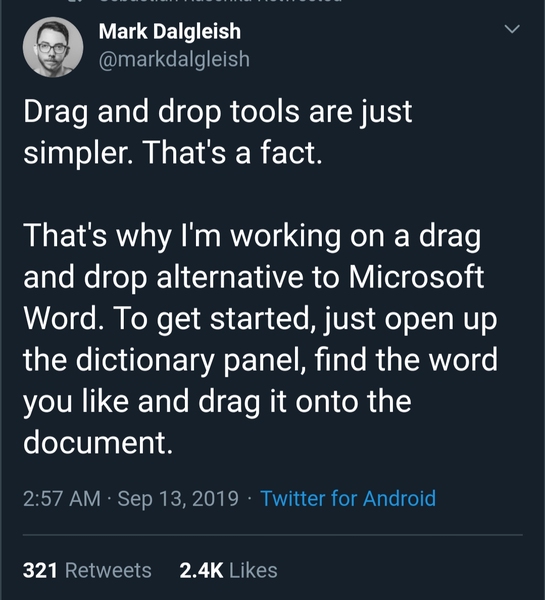Click the number 2.4K in the like count

[x=201, y=570]
